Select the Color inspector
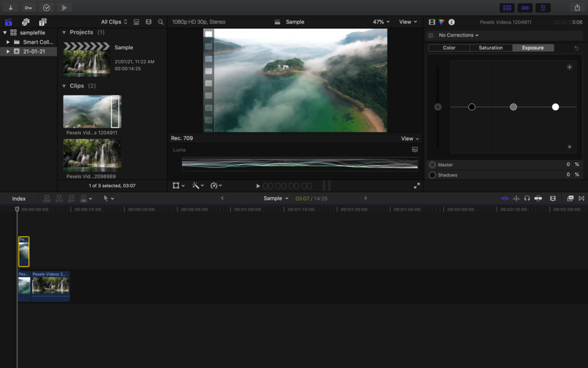588x368 pixels. pyautogui.click(x=442, y=22)
